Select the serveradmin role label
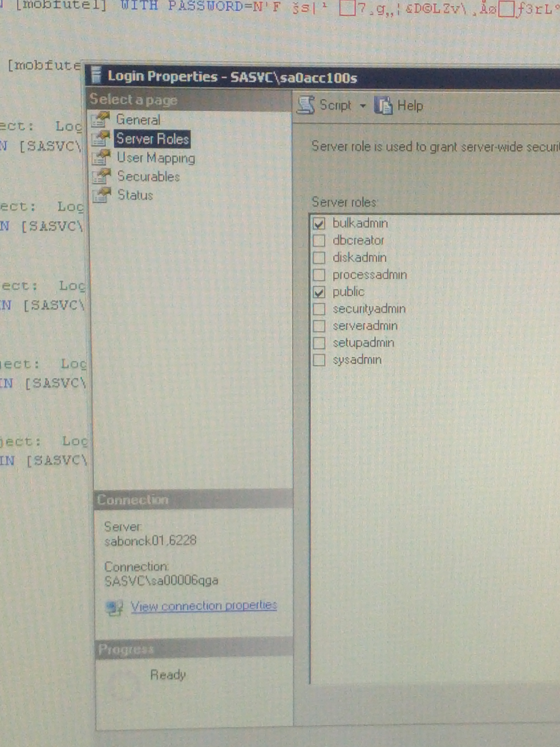The image size is (560, 747). pyautogui.click(x=365, y=326)
